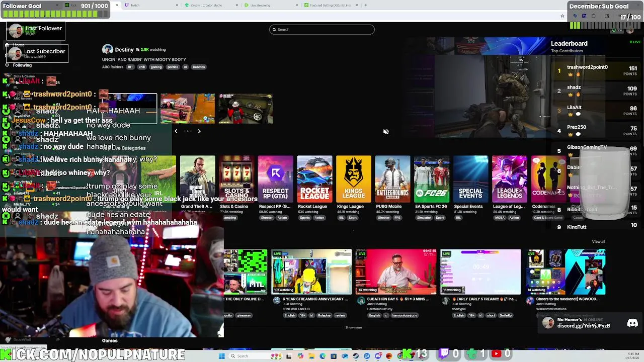Click the Kick search field
The width and height of the screenshot is (644, 362).
322,29
